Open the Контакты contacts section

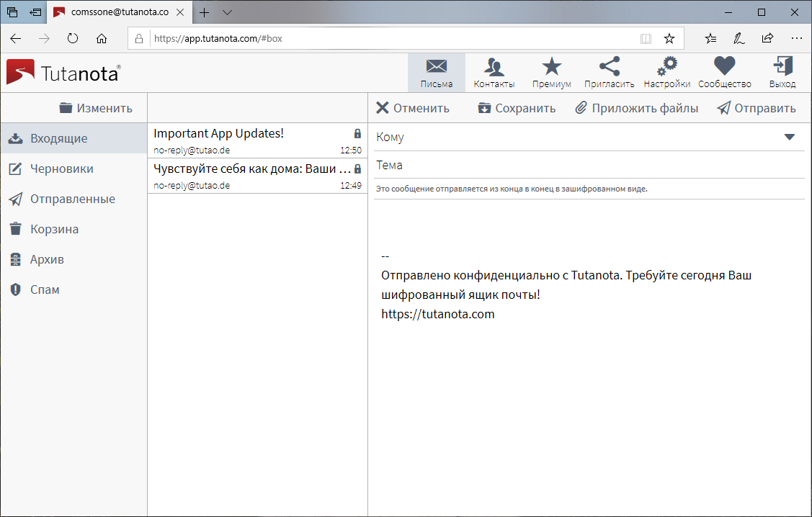click(494, 73)
